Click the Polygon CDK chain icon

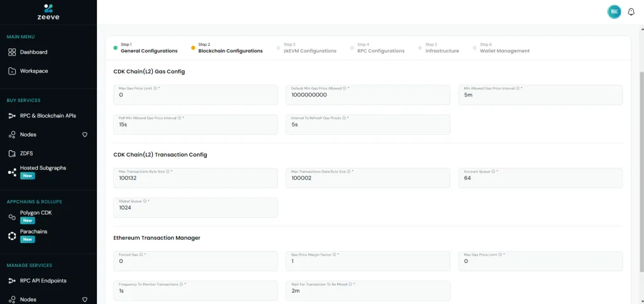pos(12,217)
